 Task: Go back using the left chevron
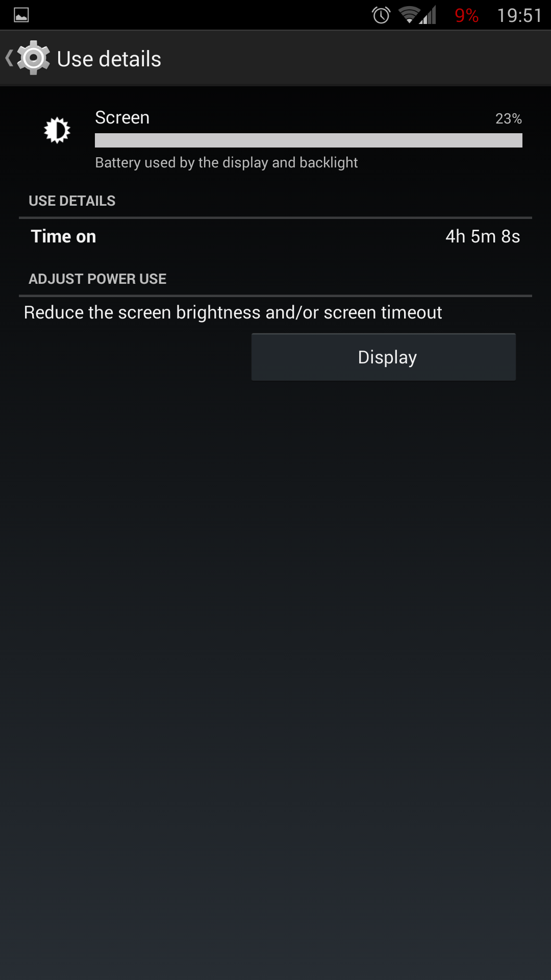(x=9, y=58)
